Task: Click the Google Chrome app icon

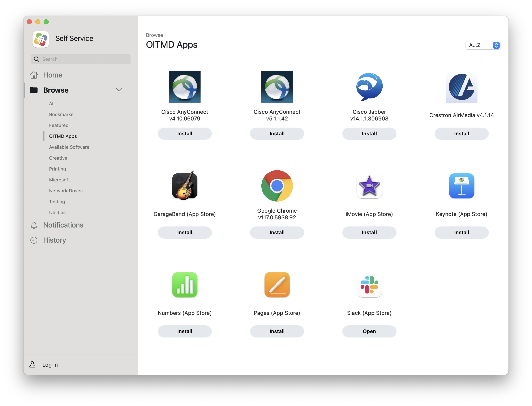Action: (x=277, y=186)
